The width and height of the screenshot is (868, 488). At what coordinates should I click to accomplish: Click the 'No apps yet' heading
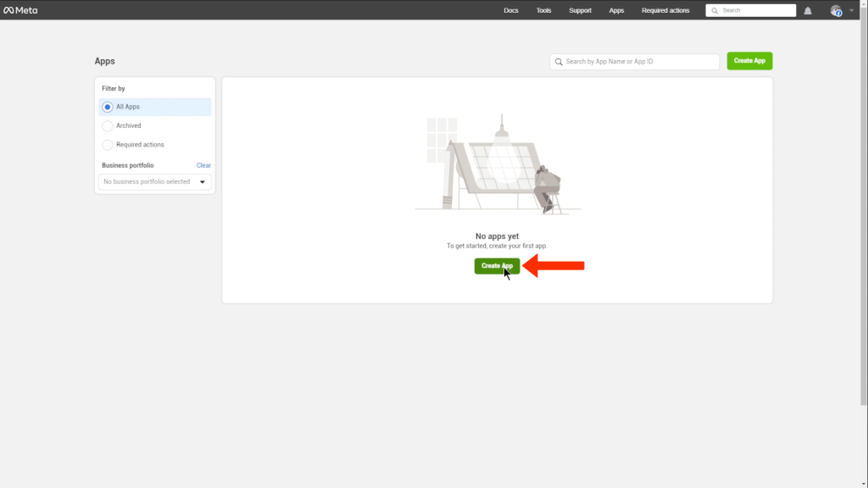pyautogui.click(x=497, y=236)
